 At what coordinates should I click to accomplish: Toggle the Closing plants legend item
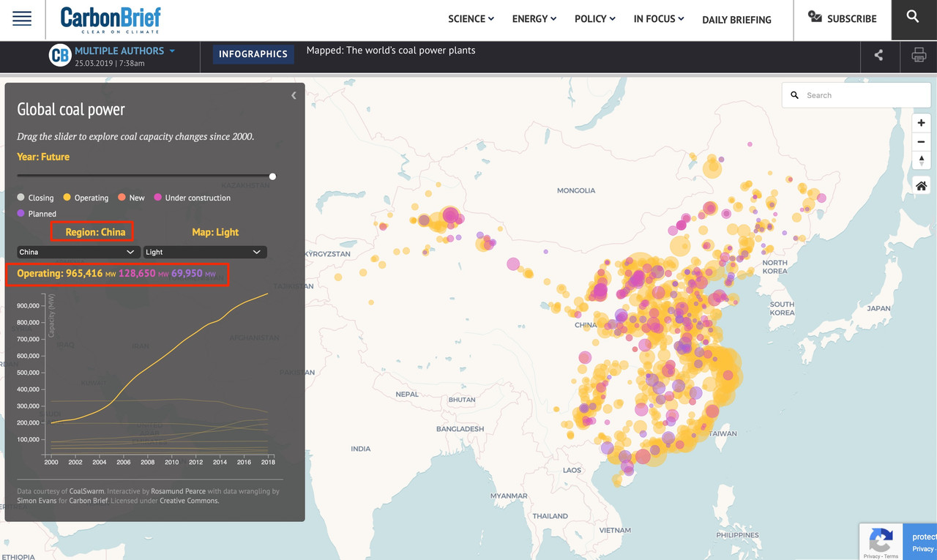coord(35,198)
